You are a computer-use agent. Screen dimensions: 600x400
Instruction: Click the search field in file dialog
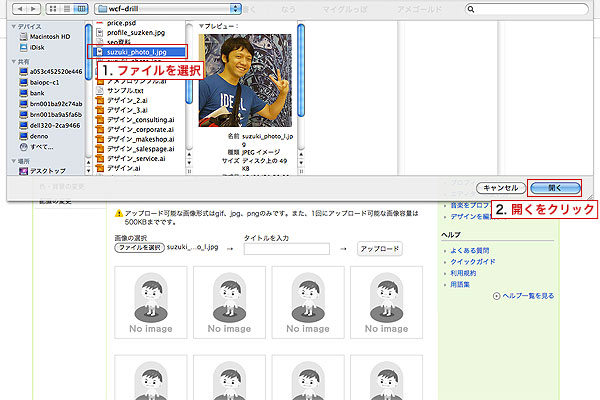point(527,9)
